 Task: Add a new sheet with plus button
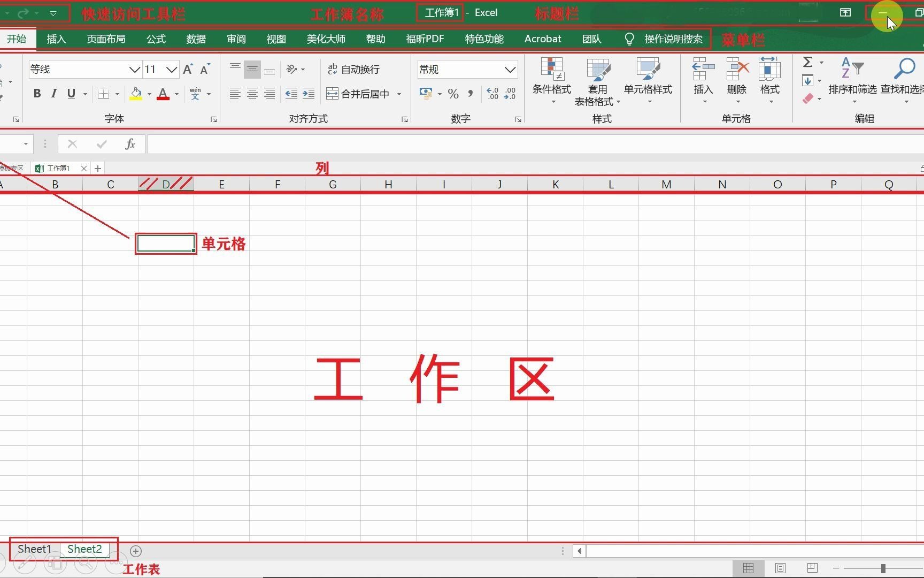tap(136, 551)
